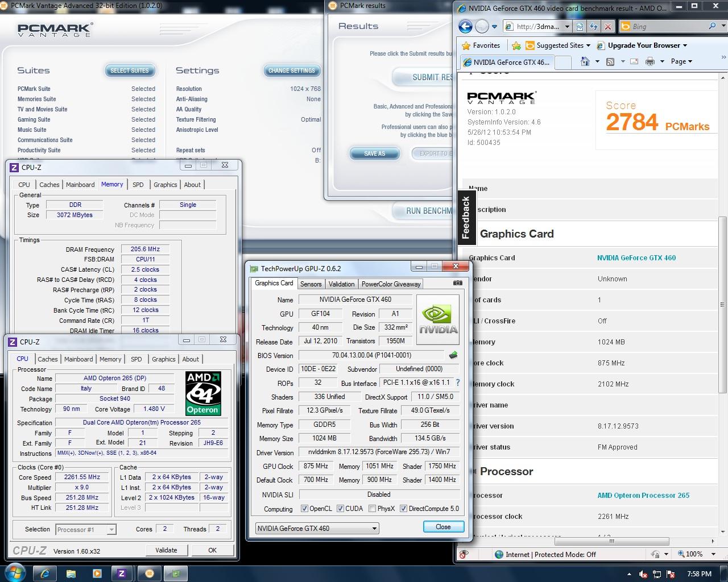Screen dimensions: 728x582
Task: Toggle the PhysX checkbox in GPU-Z
Action: [372, 509]
